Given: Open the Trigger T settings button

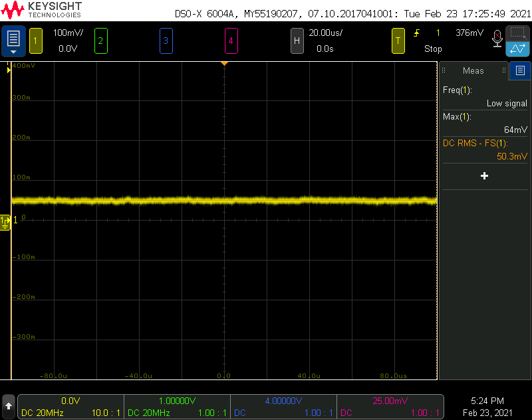Looking at the screenshot, I should (398, 41).
